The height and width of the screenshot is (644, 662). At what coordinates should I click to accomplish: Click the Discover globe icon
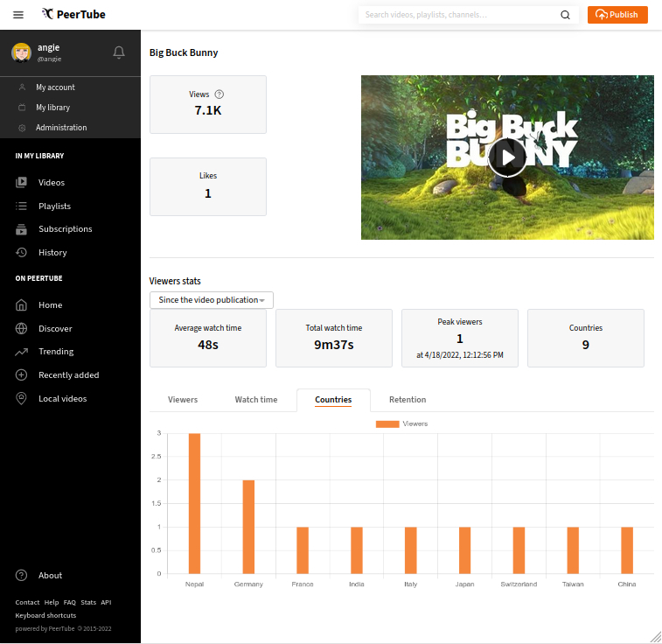point(21,328)
